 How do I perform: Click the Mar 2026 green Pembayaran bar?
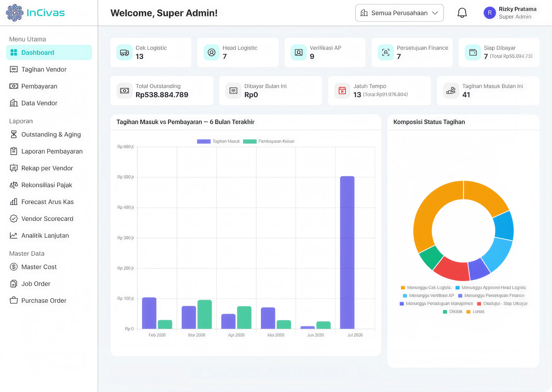pyautogui.click(x=204, y=314)
